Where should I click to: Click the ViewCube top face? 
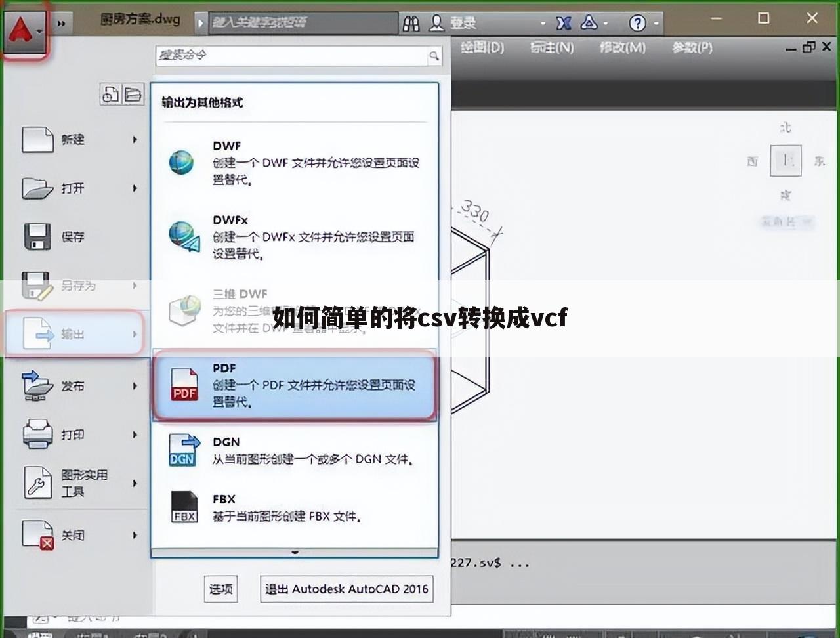pyautogui.click(x=786, y=160)
